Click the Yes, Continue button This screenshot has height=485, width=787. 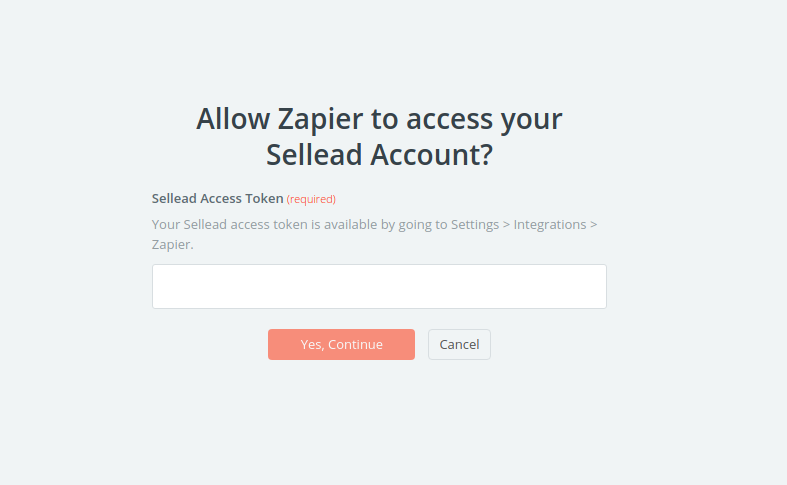pyautogui.click(x=341, y=344)
